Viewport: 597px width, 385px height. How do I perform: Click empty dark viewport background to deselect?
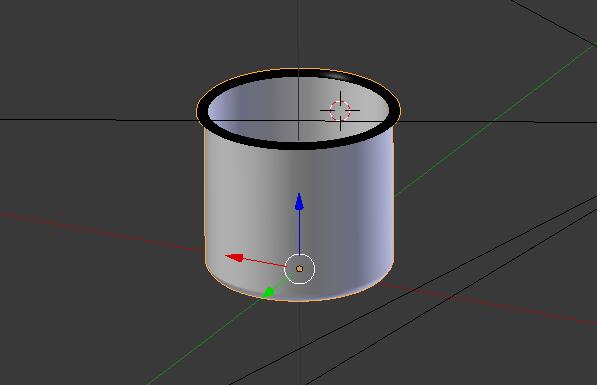[x=95, y=57]
